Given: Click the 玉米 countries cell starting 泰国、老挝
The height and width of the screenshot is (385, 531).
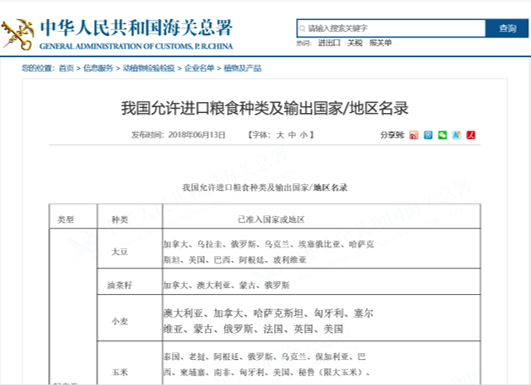Looking at the screenshot, I should (x=321, y=364).
